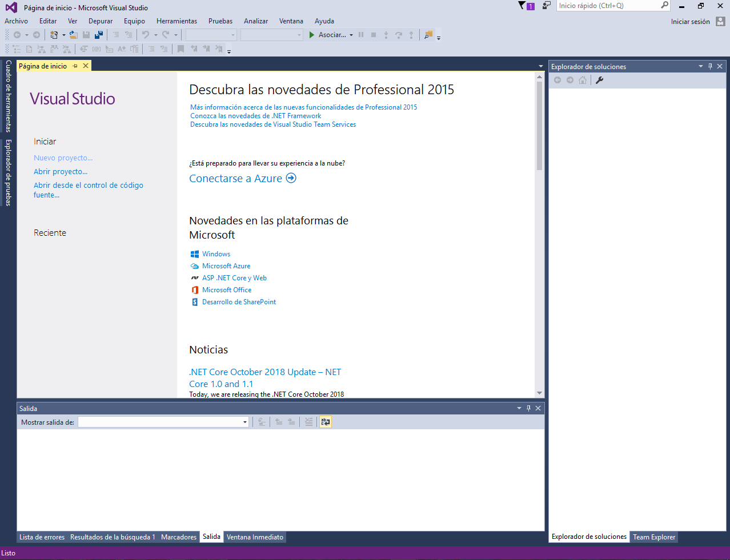Open the Mostrar salida de dropdown
Image resolution: width=730 pixels, height=560 pixels.
(x=244, y=421)
